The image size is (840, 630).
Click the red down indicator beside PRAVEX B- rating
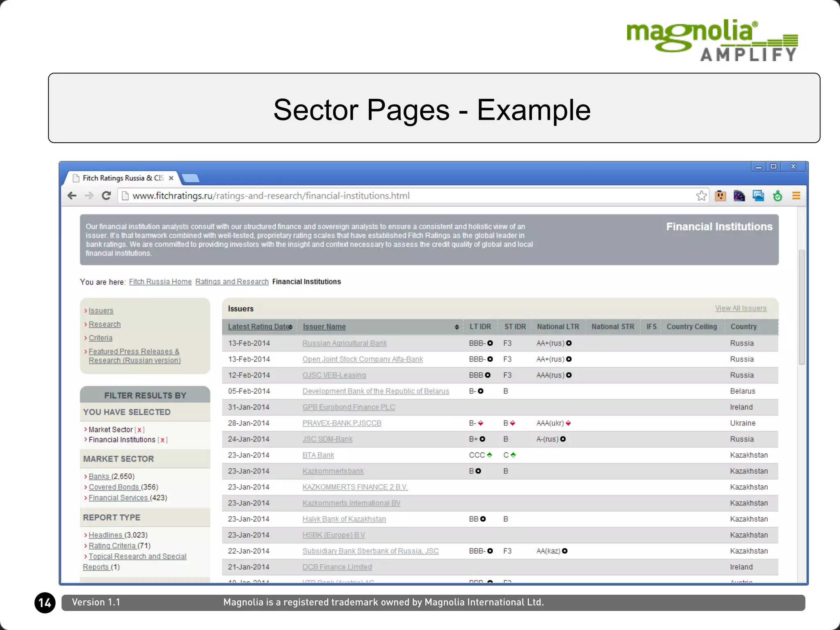(480, 423)
